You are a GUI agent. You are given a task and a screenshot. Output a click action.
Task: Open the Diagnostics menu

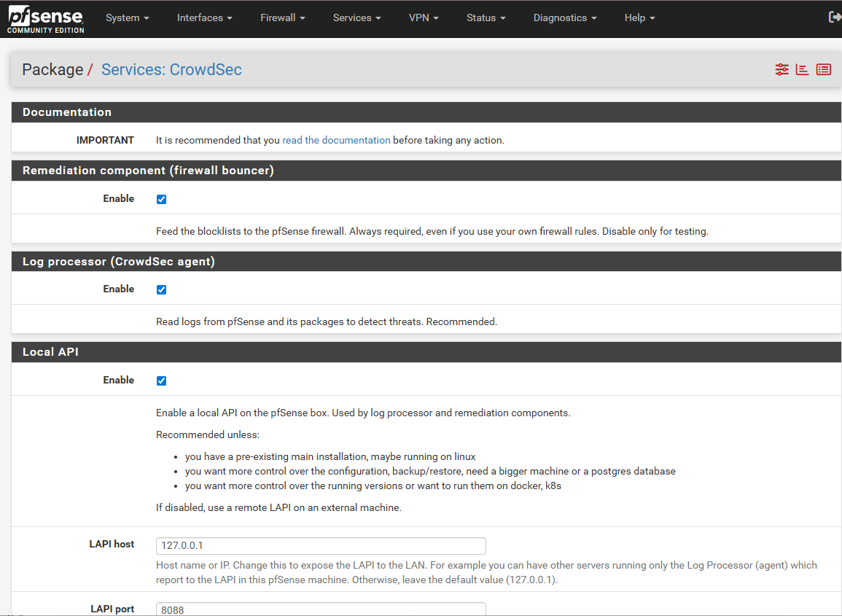pos(565,18)
